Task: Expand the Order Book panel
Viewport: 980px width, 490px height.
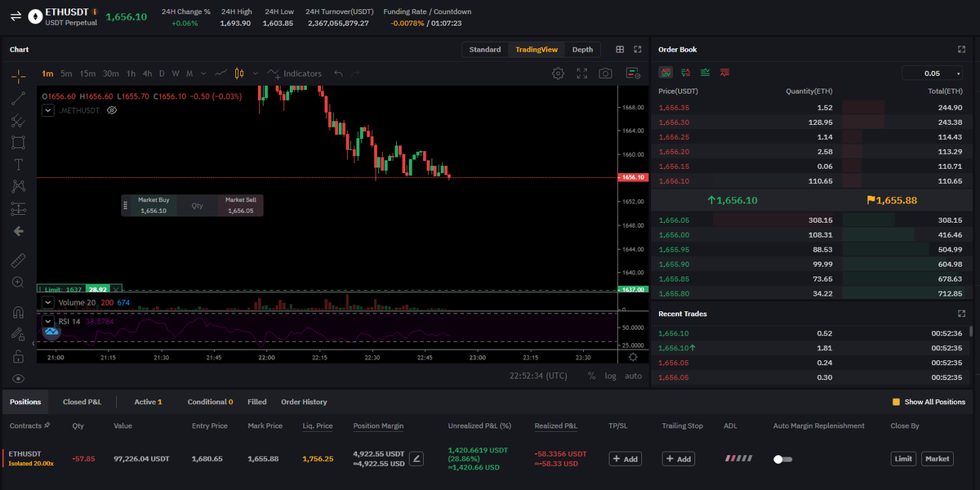Action: 961,50
